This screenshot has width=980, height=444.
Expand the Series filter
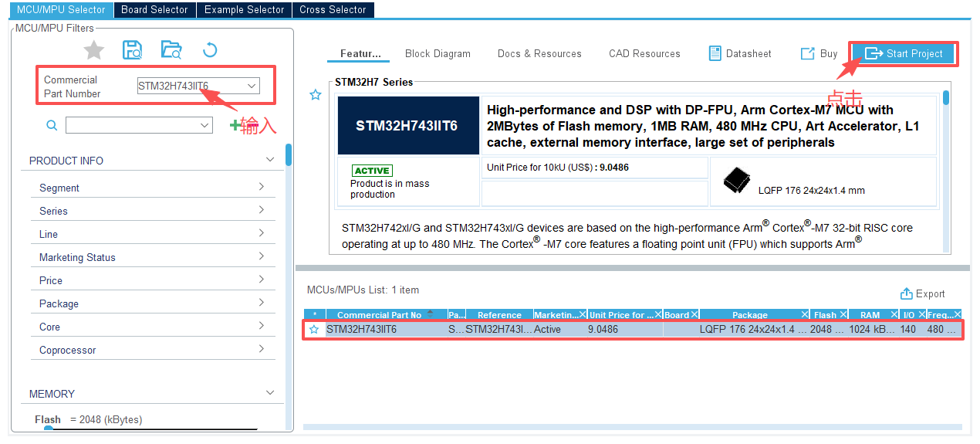[x=262, y=210]
